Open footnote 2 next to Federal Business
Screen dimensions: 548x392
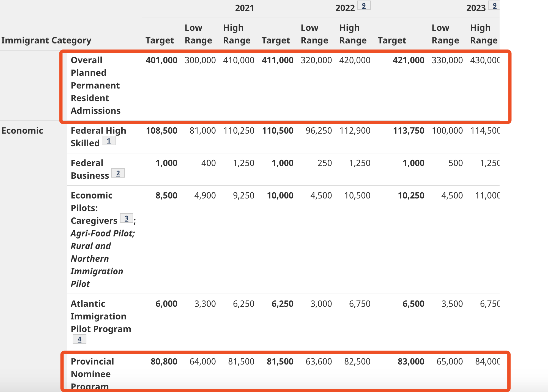(x=118, y=173)
